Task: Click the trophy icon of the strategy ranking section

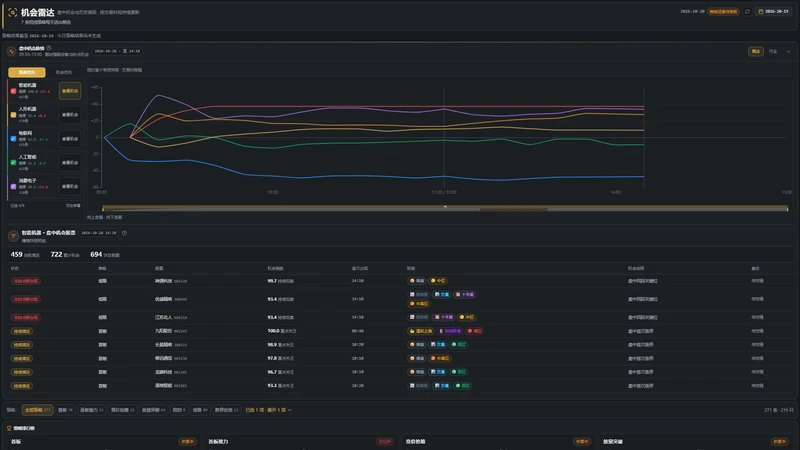Action: point(9,428)
